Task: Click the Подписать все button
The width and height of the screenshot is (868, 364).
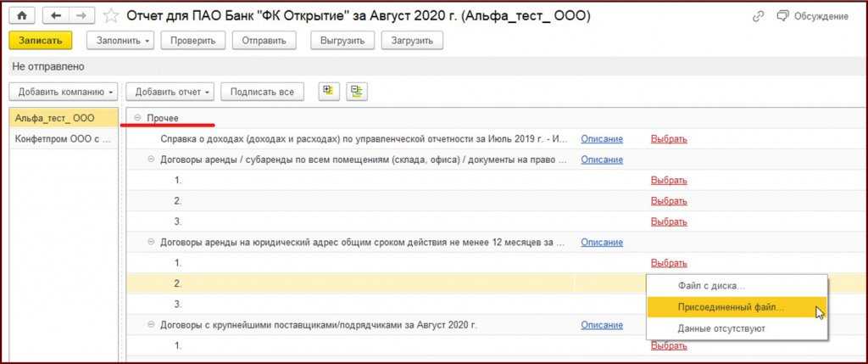Action: pos(262,91)
